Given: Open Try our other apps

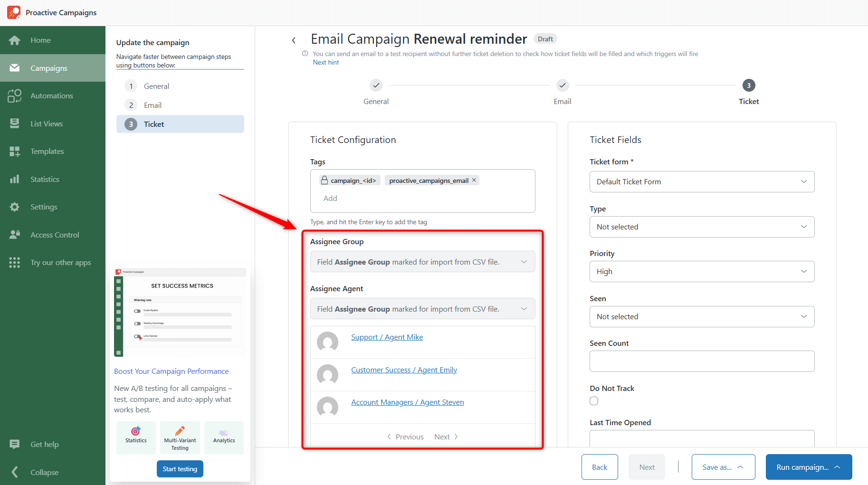Looking at the screenshot, I should (x=60, y=262).
